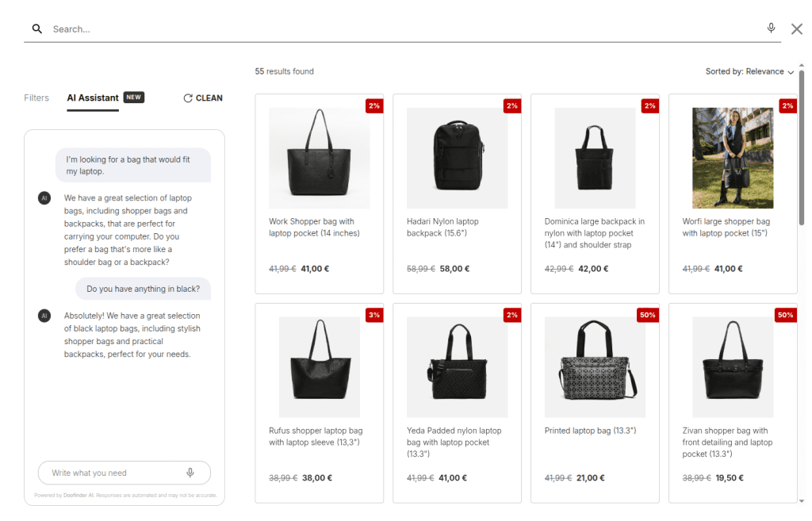The image size is (812, 521).
Task: Close the search overlay with X
Action: pyautogui.click(x=797, y=29)
